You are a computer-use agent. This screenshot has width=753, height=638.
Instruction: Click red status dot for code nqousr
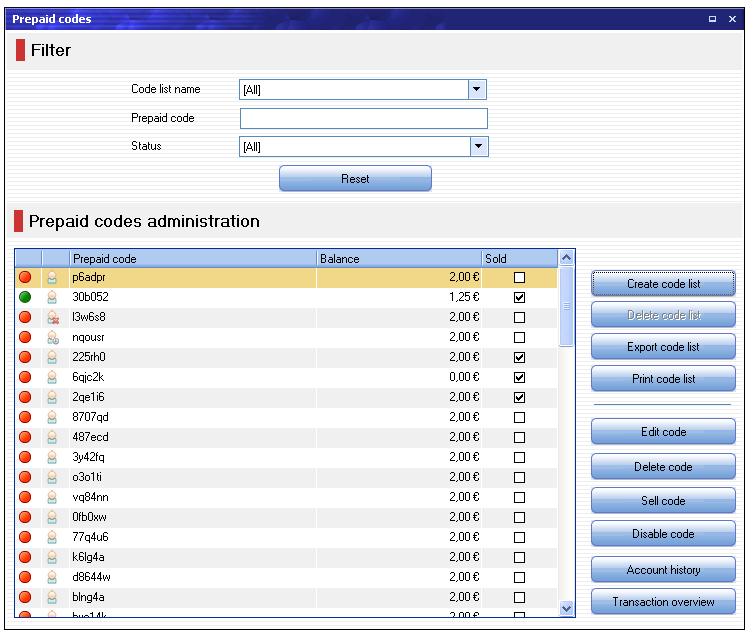pyautogui.click(x=25, y=337)
